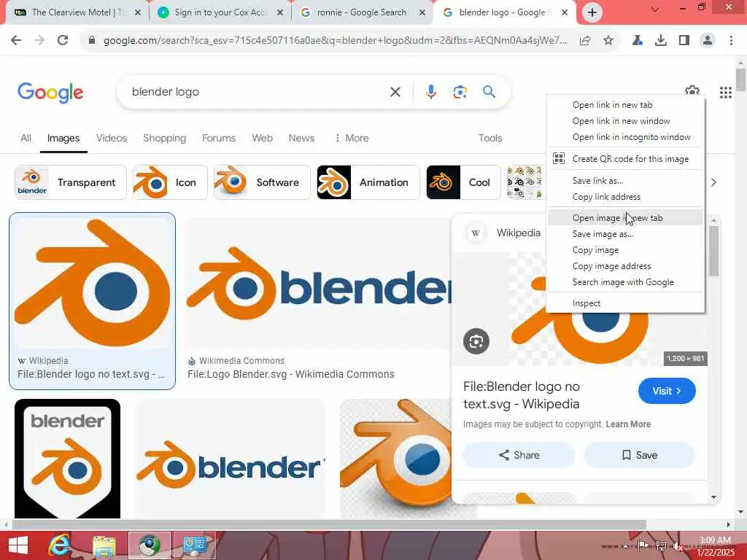Open the Chrome Labs flask icon
The height and width of the screenshot is (560, 747).
(x=637, y=41)
